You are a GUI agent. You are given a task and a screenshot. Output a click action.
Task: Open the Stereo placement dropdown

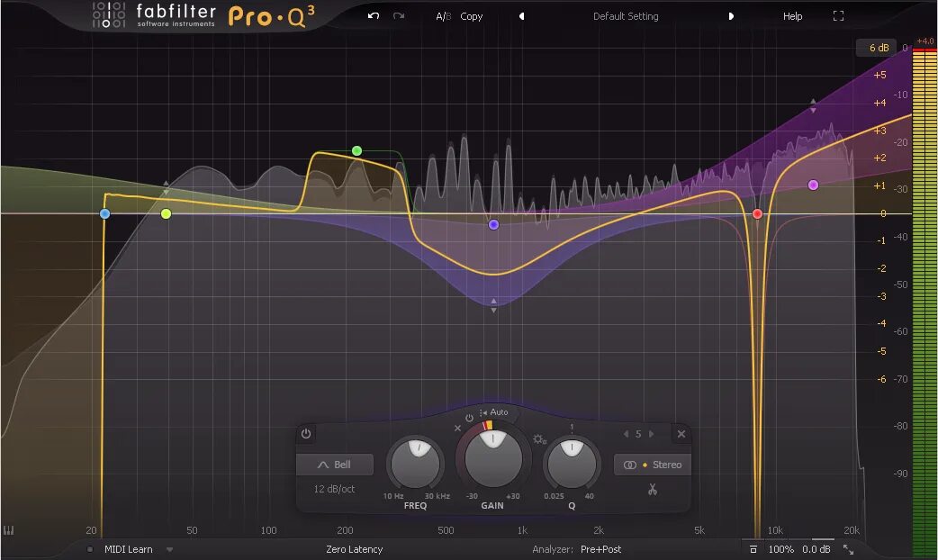point(653,465)
